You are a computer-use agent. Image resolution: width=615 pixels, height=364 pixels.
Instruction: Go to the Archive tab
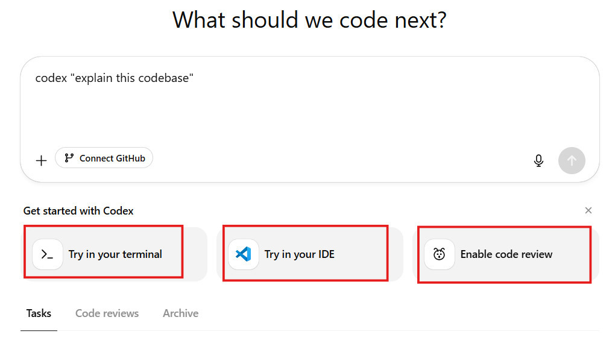(180, 313)
